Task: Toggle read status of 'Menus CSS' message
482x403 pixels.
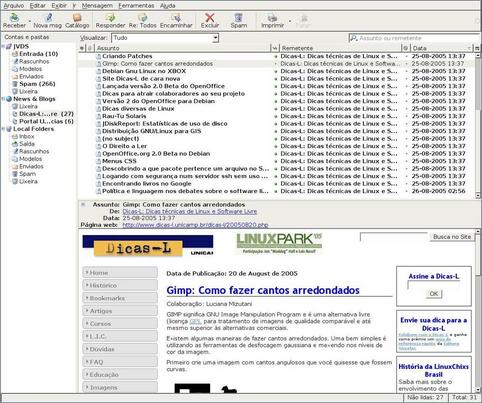Action: (x=276, y=162)
